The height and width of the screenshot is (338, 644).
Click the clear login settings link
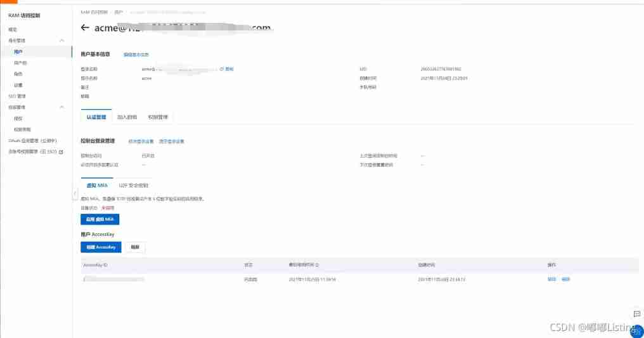point(172,141)
